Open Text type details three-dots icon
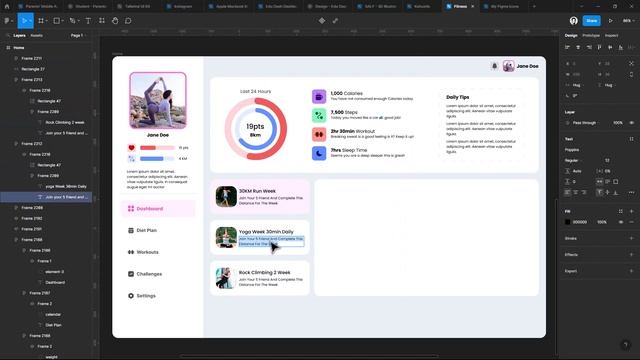Screen dimensions: 640x360 click(631, 192)
